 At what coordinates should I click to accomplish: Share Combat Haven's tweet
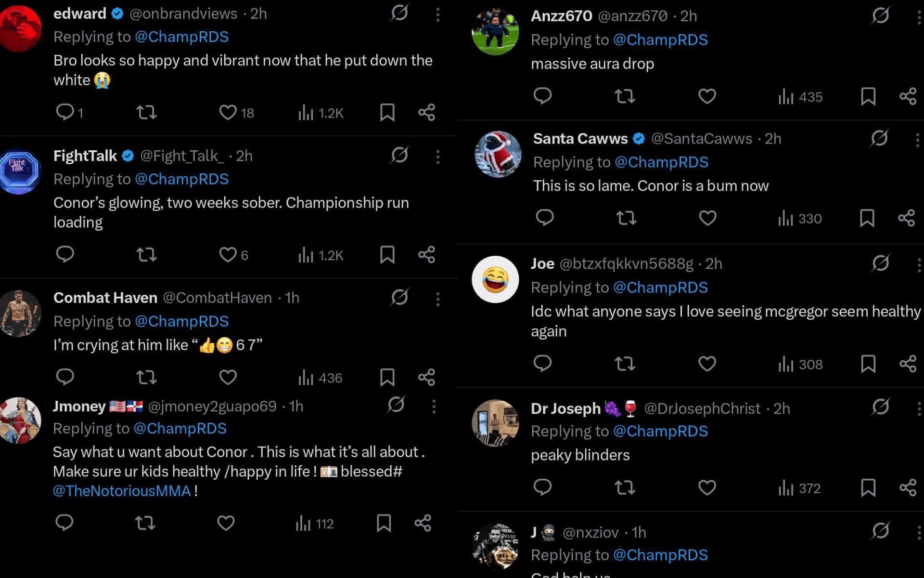point(426,377)
